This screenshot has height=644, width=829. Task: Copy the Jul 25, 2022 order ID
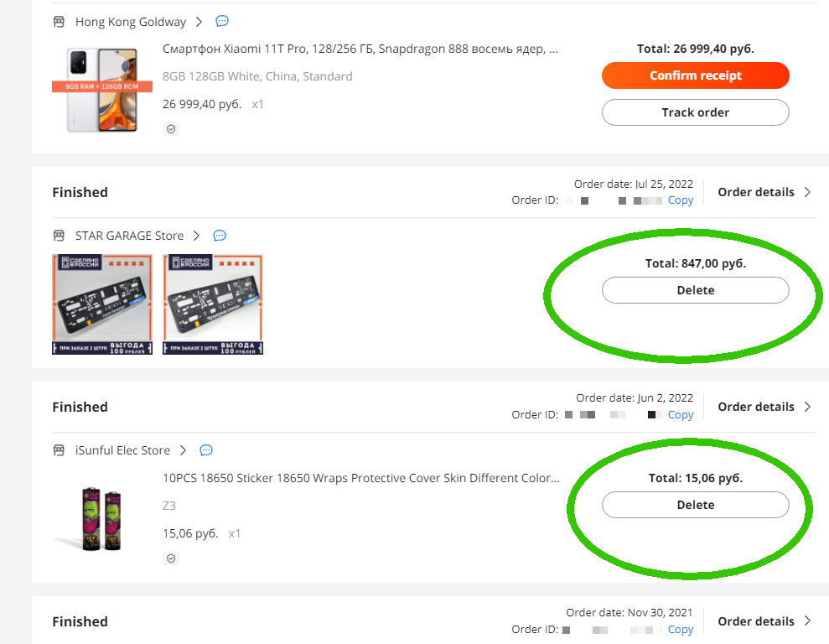[x=680, y=200]
